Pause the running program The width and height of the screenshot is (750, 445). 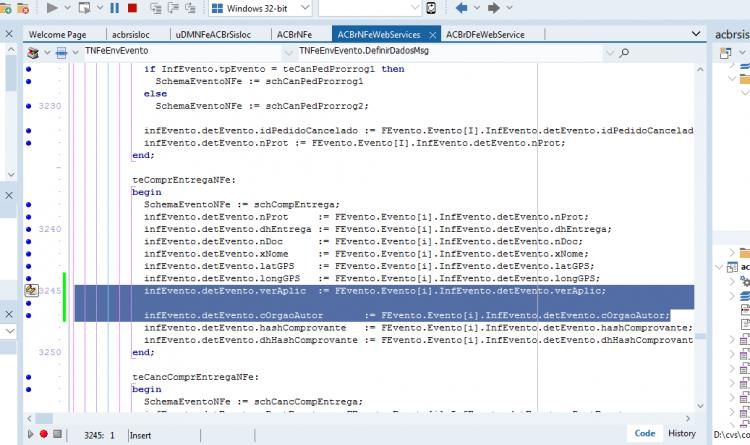click(114, 8)
